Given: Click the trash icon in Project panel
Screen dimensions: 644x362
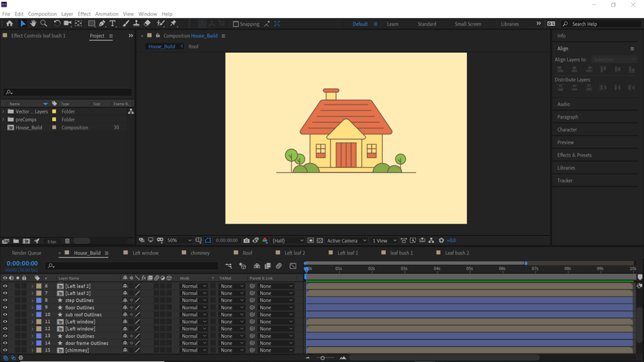Looking at the screenshot, I should (x=68, y=241).
